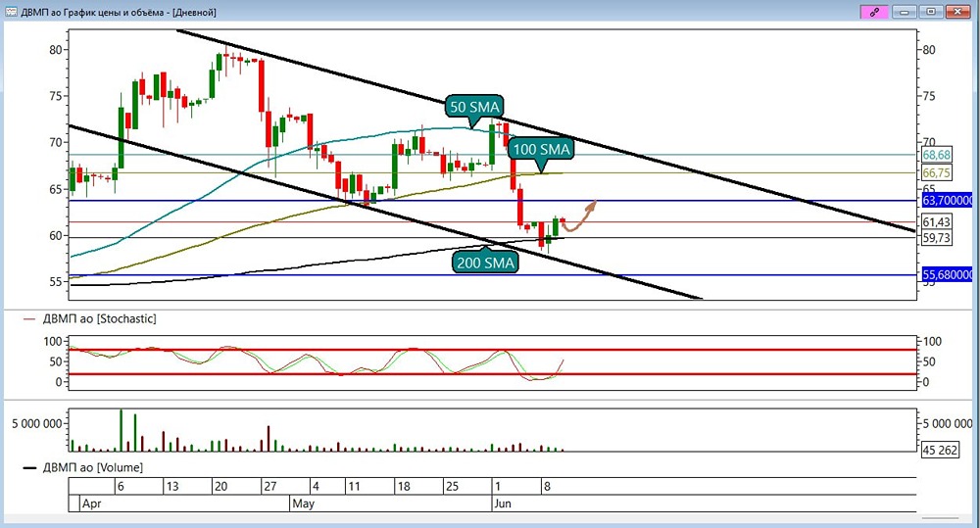Click the tallest green volume bar
Image resolution: width=980 pixels, height=528 pixels.
[122, 430]
